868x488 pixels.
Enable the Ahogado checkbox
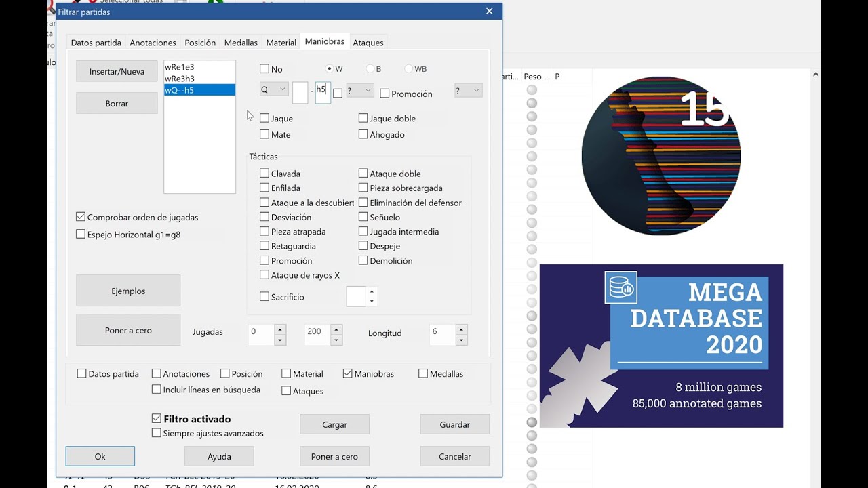tap(363, 134)
